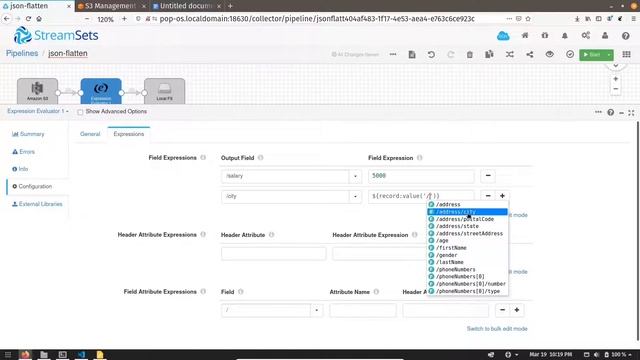Image resolution: width=640 pixels, height=360 pixels.
Task: Choose /phoneNumbers[0]/number from autocomplete list
Action: click(467, 284)
